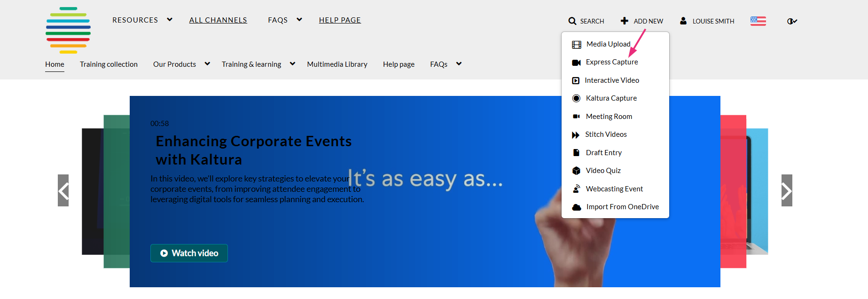Open the US flag language selector
Image resolution: width=868 pixels, height=299 pixels.
pos(758,21)
